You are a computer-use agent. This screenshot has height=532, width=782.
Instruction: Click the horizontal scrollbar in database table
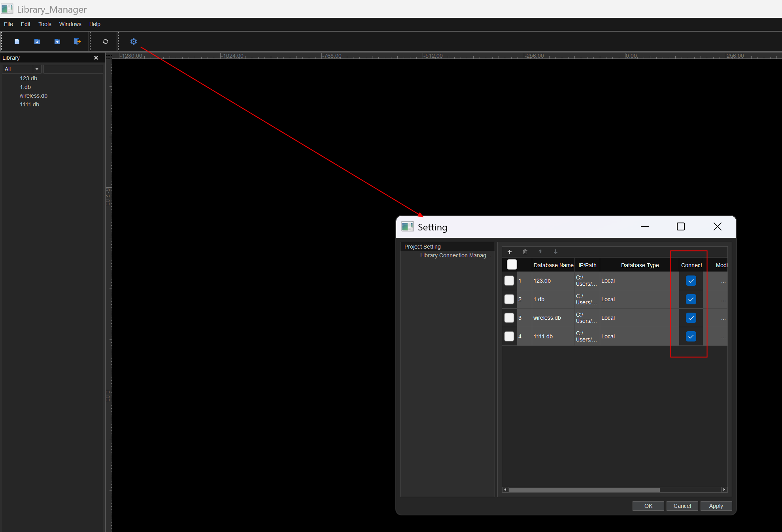pyautogui.click(x=584, y=490)
